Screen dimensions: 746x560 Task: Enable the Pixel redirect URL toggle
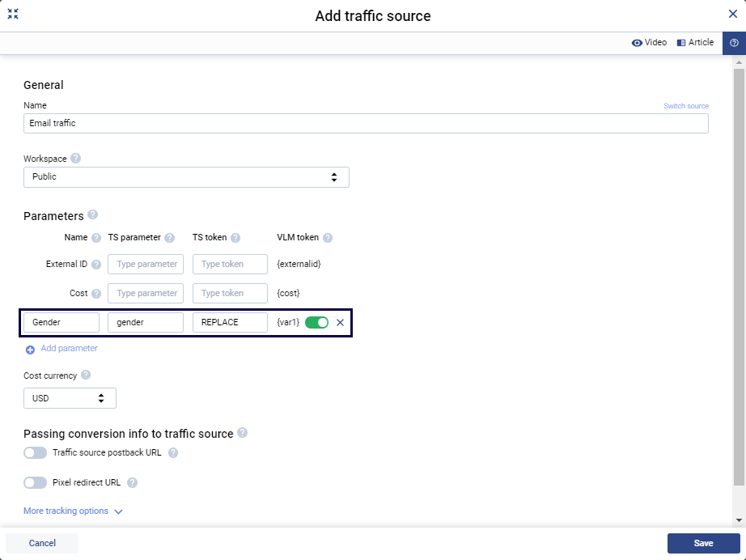click(x=34, y=482)
